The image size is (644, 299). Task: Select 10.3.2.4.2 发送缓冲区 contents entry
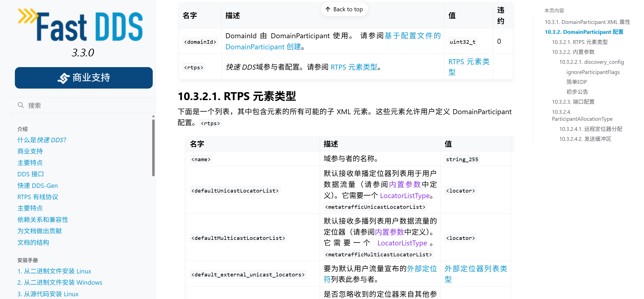(x=585, y=139)
